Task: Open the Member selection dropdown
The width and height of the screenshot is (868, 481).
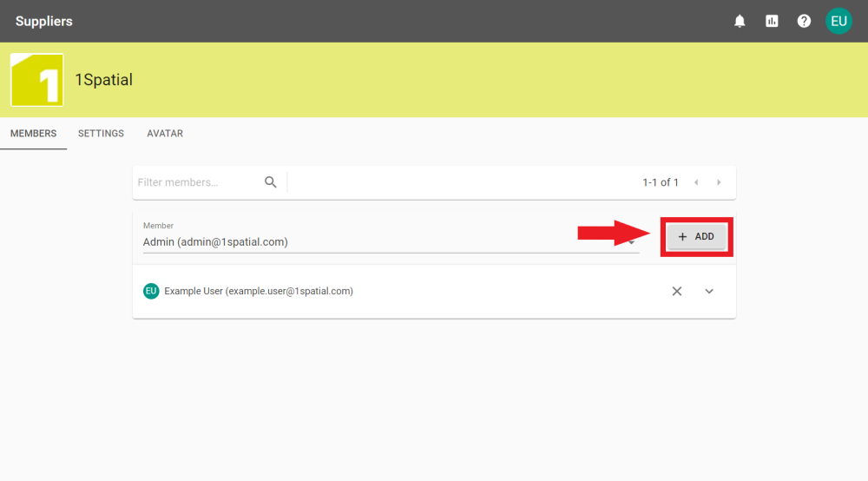Action: (x=391, y=242)
